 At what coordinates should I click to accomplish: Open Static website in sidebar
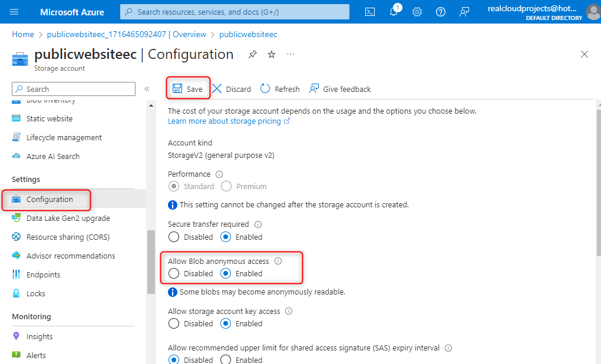point(49,118)
